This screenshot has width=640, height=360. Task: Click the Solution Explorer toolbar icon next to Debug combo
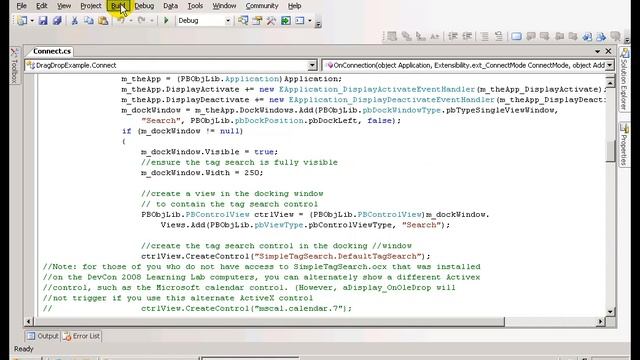coord(243,20)
